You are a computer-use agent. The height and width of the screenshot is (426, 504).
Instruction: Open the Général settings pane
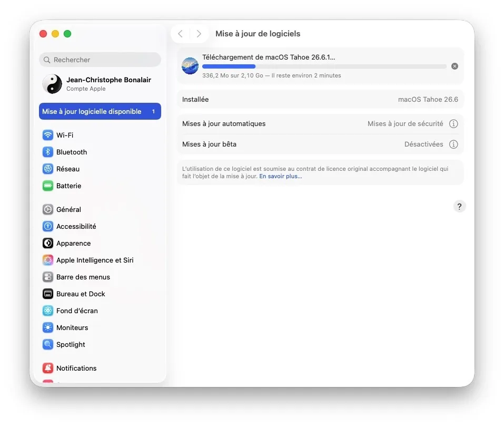point(100,209)
